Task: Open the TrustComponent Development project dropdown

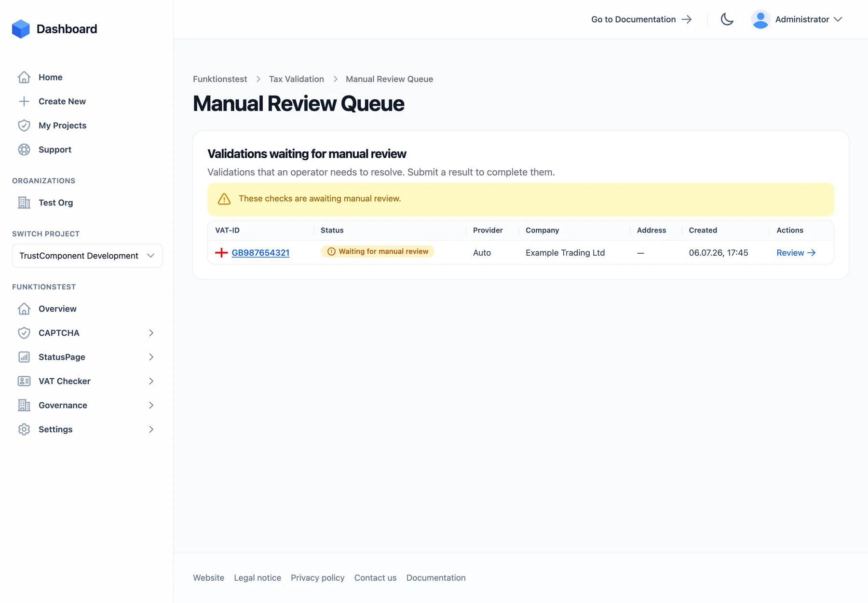Action: [x=87, y=256]
